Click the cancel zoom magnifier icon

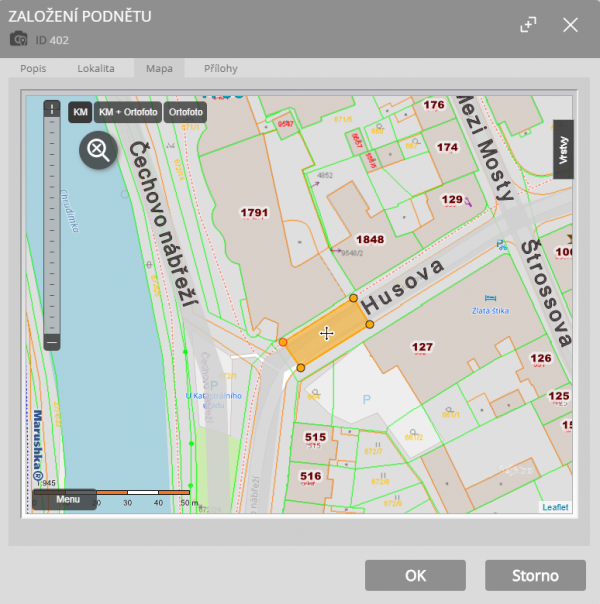coord(98,150)
